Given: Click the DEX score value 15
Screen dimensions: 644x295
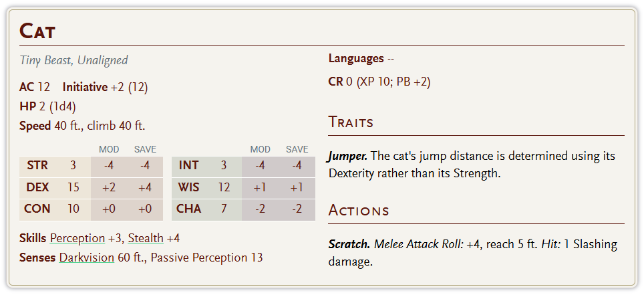Looking at the screenshot, I should click(x=73, y=187).
